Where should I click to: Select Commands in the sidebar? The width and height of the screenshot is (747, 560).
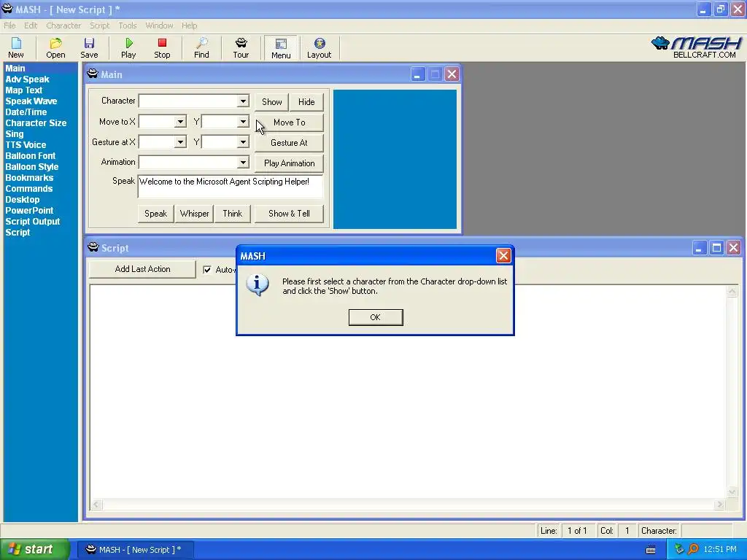pos(29,189)
